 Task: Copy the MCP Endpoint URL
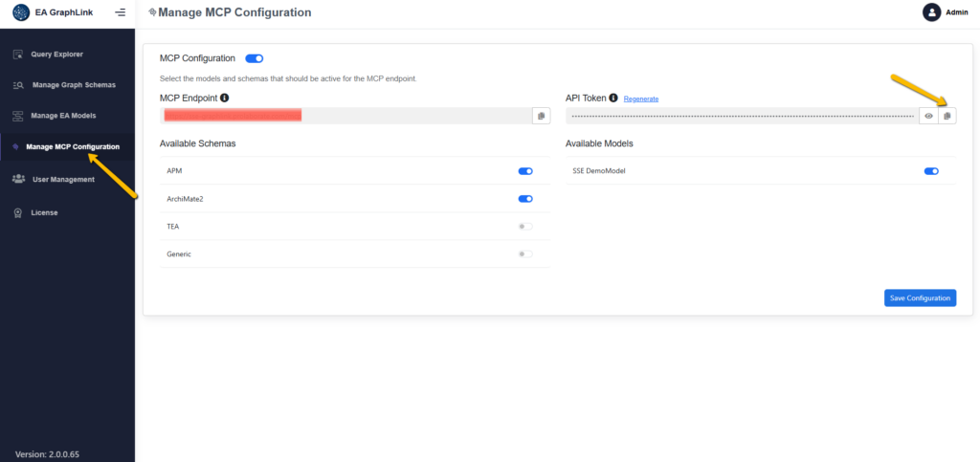point(541,116)
